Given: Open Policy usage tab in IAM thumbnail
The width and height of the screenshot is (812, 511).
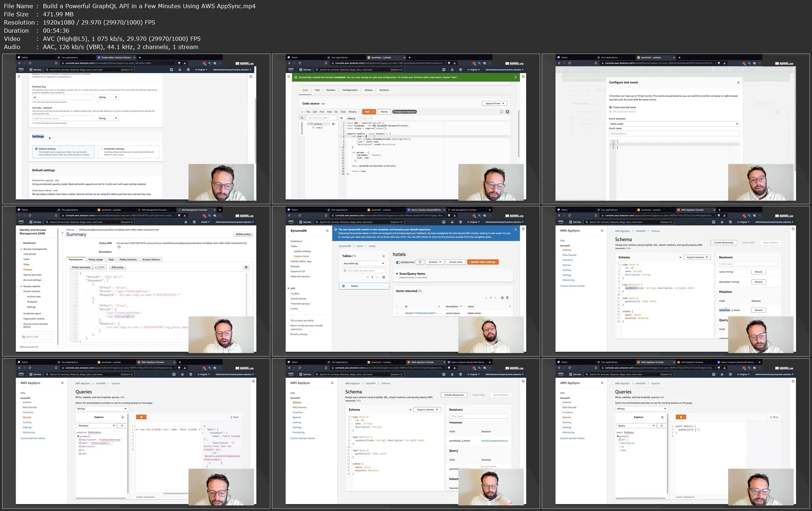Looking at the screenshot, I should (x=96, y=260).
